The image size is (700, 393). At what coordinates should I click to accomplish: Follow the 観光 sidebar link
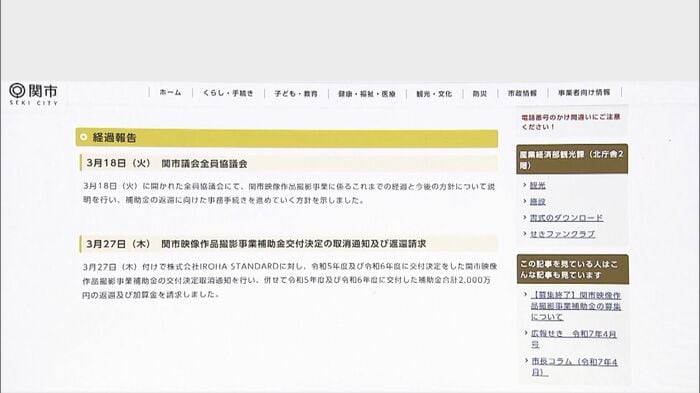point(538,185)
